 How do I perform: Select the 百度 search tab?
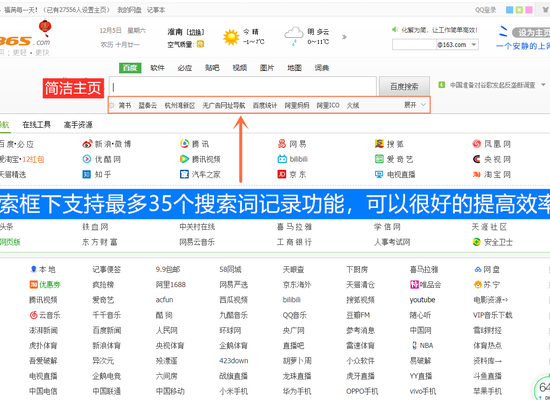click(x=130, y=68)
